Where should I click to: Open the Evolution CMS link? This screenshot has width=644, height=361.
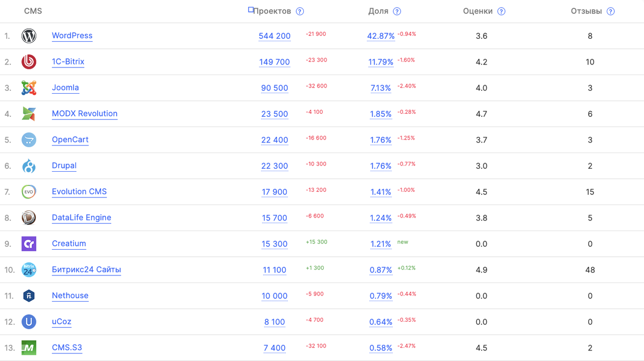[79, 192]
